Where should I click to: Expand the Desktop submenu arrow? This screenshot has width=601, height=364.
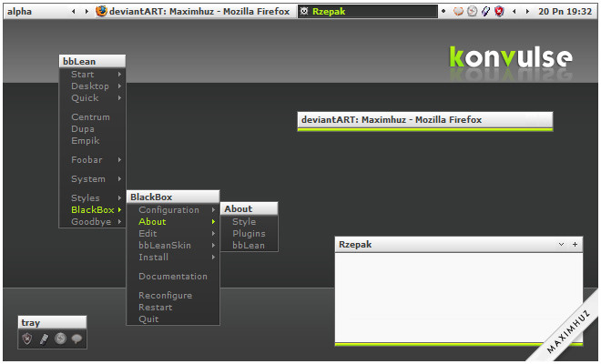[119, 86]
